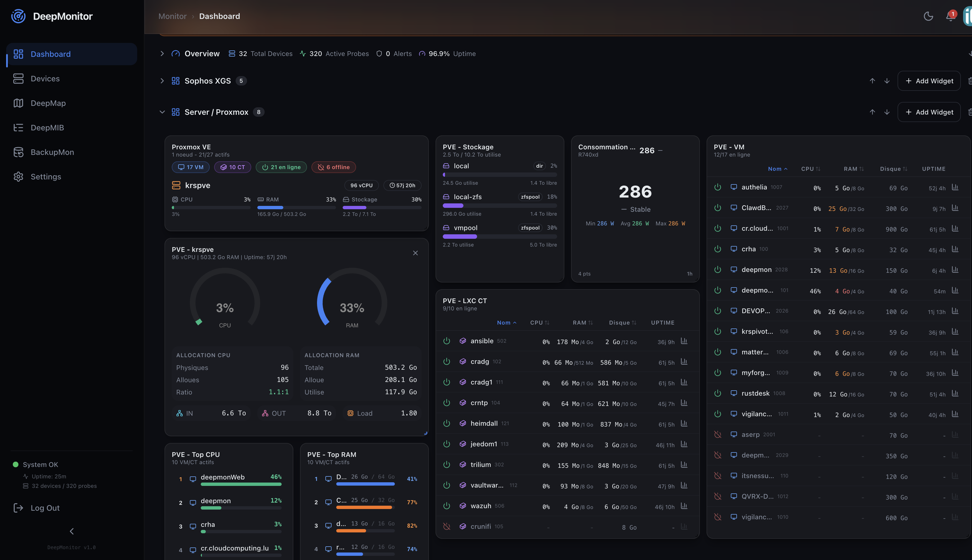
Task: Expand the Sophos XGS section
Action: pos(162,81)
